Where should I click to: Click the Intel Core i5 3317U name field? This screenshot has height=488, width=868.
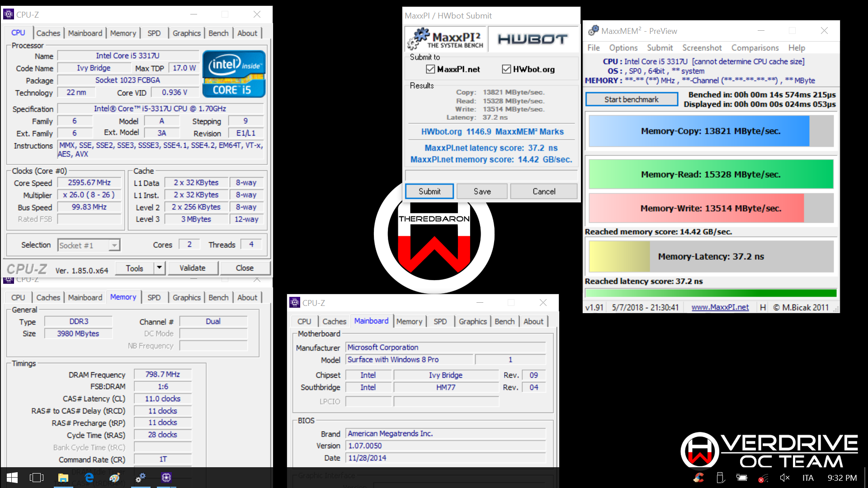[x=127, y=56]
